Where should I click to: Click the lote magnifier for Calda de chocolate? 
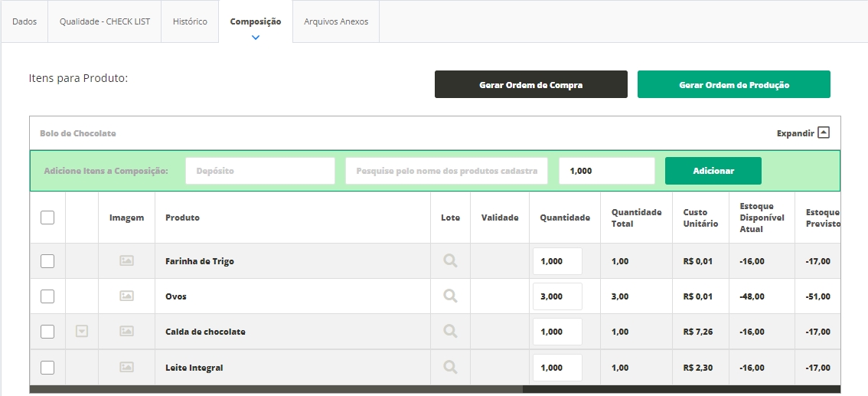(450, 332)
